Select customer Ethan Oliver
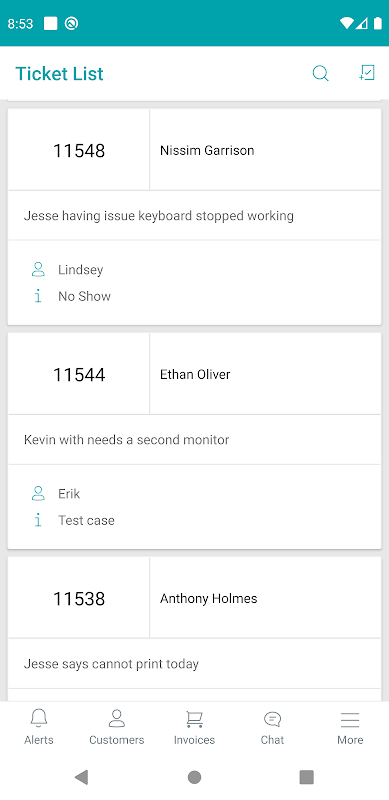 tap(195, 374)
